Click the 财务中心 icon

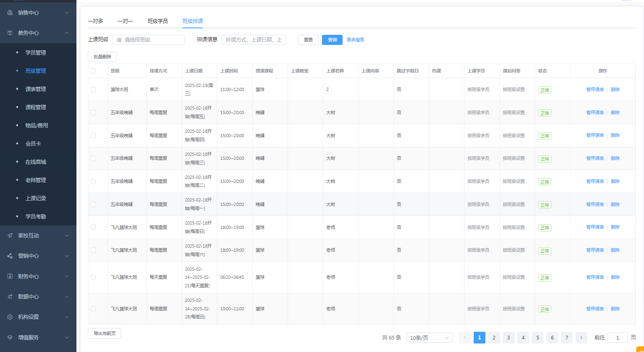click(10, 276)
